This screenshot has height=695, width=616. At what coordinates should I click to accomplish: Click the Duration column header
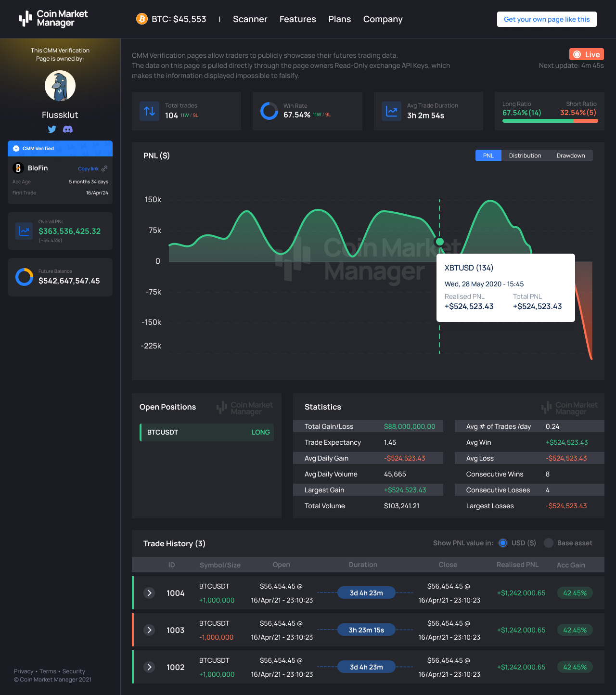click(363, 565)
